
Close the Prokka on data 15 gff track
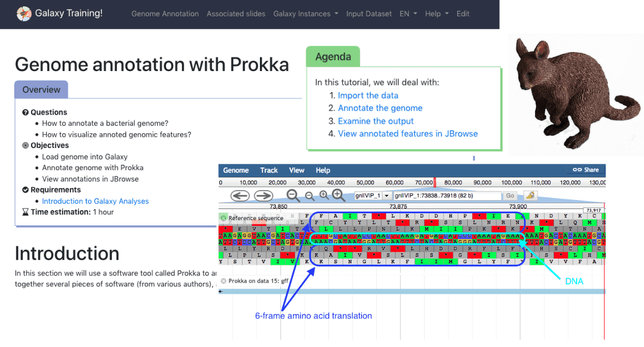pyautogui.click(x=224, y=281)
